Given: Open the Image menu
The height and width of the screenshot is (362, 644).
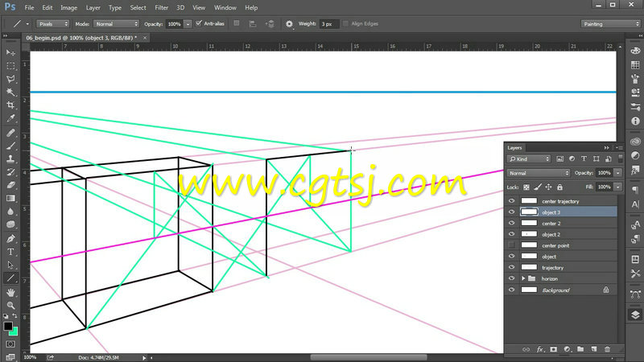Looking at the screenshot, I should [x=68, y=7].
